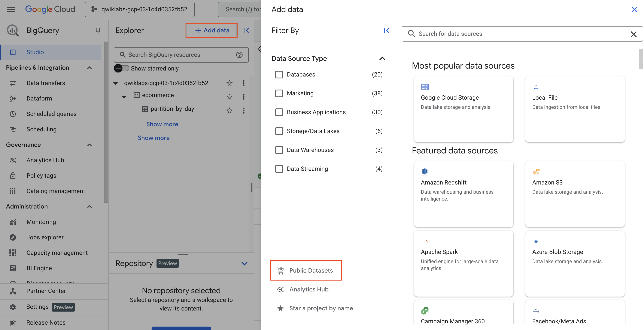Star the partition_by_day table
Viewport: 644px width, 330px height.
click(229, 111)
